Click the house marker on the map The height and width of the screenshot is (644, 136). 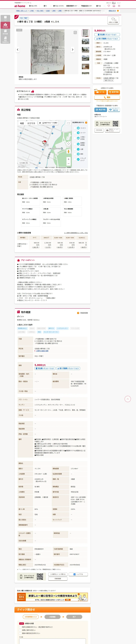pyautogui.click(x=44, y=142)
